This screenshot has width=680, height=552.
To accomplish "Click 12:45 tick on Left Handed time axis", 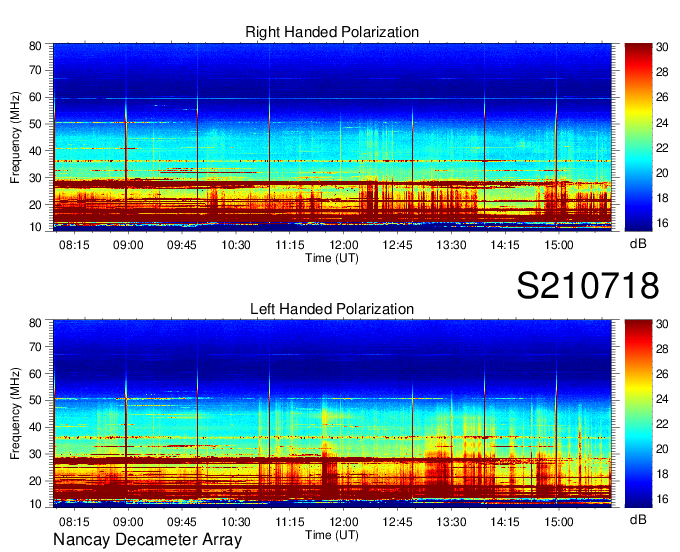I will (397, 522).
